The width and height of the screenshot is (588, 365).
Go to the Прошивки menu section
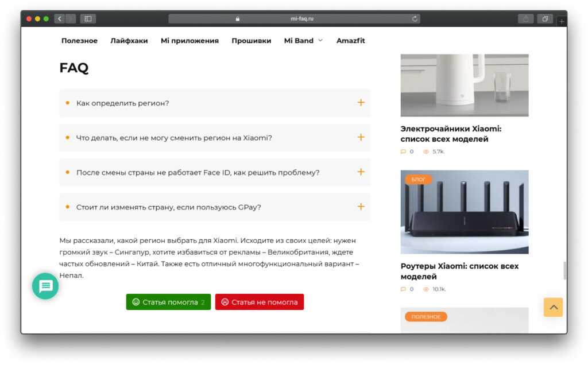[251, 41]
